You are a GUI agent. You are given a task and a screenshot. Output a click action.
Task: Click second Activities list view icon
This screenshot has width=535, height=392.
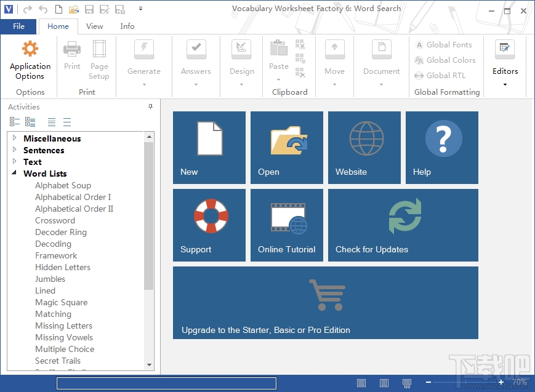point(30,122)
